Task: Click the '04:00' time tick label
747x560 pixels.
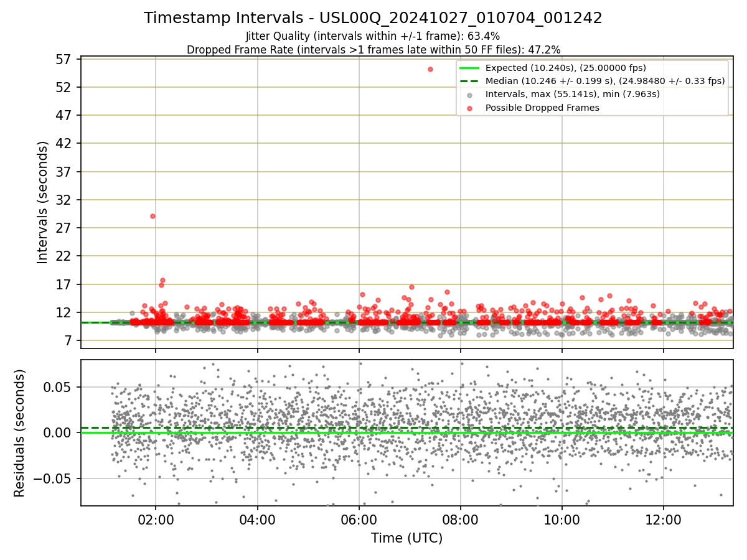Action: (257, 520)
